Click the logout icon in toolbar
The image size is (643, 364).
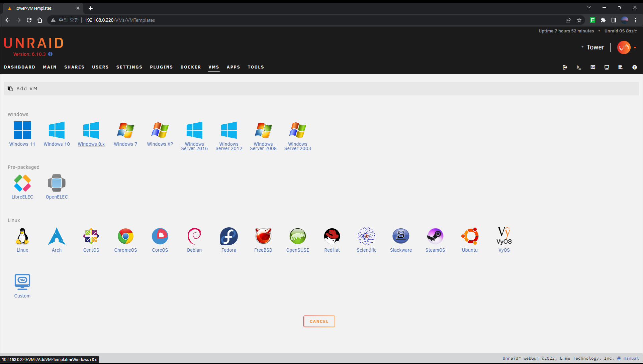coord(565,67)
